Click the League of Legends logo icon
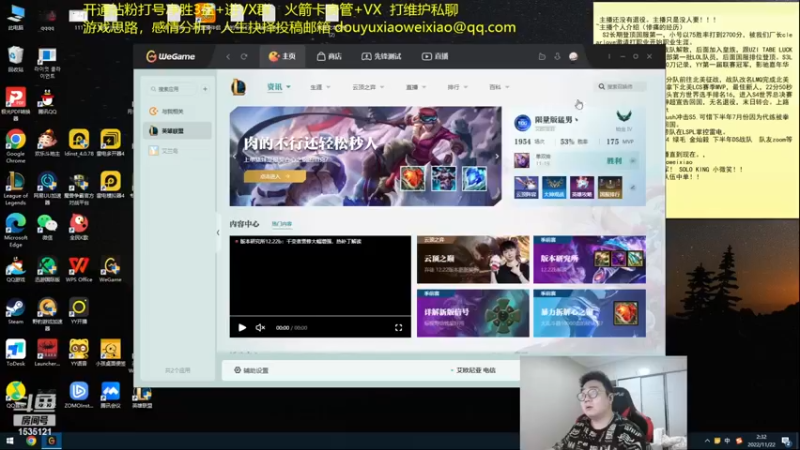Viewport: 800px width, 450px height. [238, 87]
